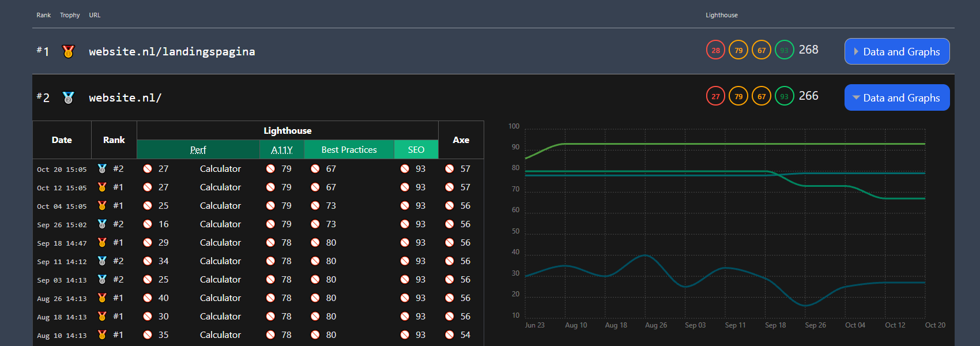Image resolution: width=980 pixels, height=346 pixels.
Task: Click the Sep 26 15:02 date cell
Action: coord(62,224)
